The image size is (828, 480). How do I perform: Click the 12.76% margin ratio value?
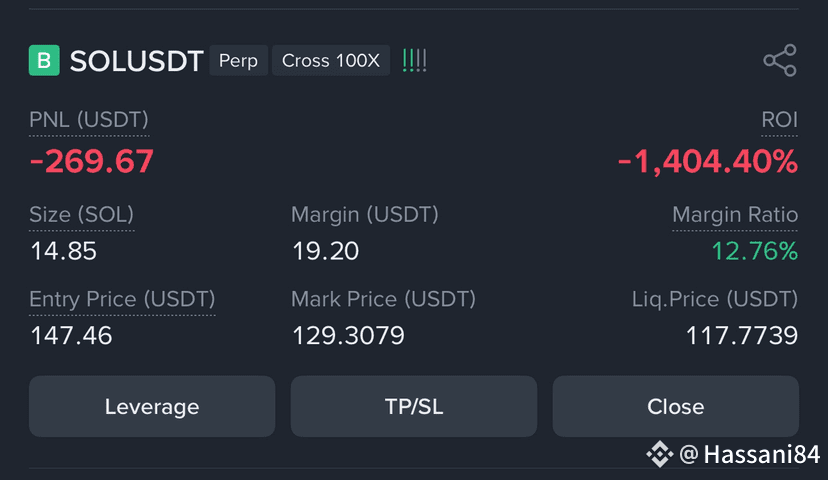(755, 251)
